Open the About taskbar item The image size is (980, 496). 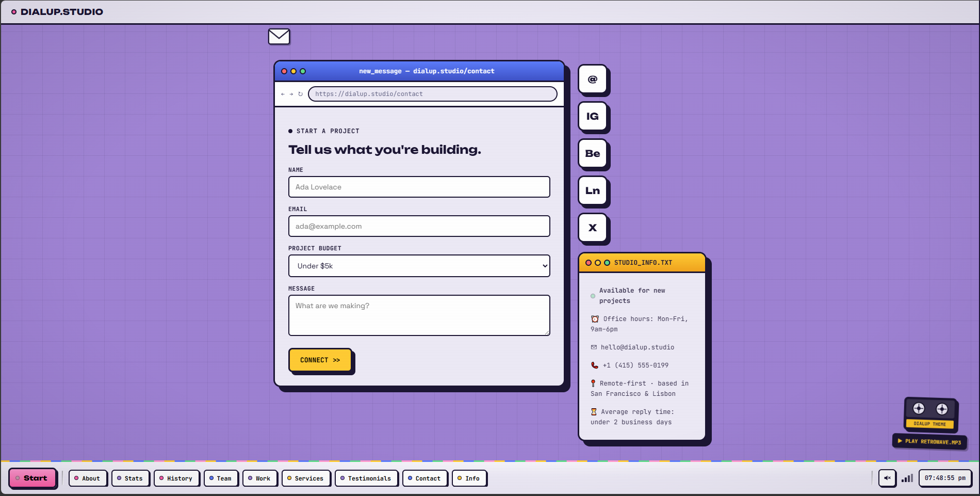coord(88,478)
